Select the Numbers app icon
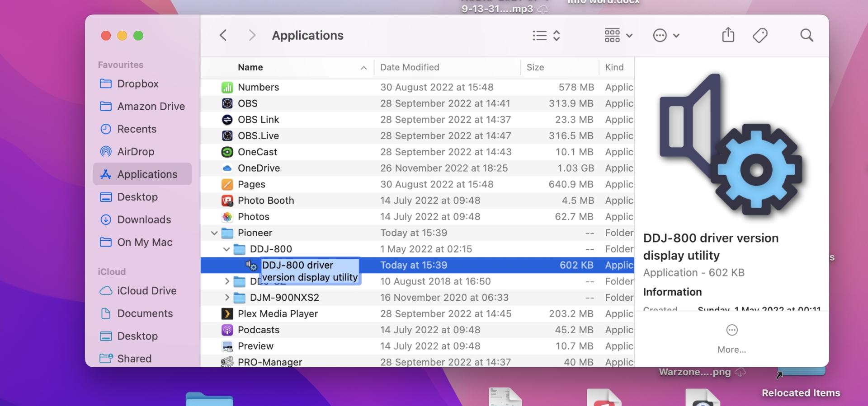Image resolution: width=868 pixels, height=406 pixels. (227, 87)
